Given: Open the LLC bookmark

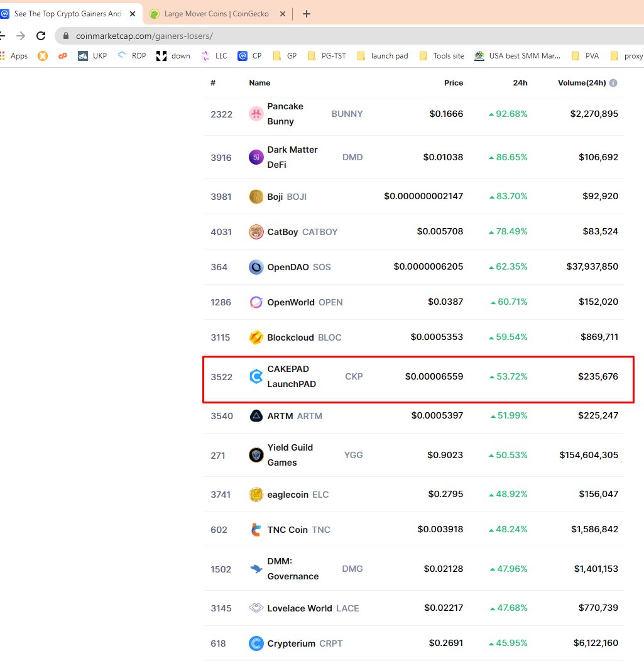Looking at the screenshot, I should tap(214, 56).
